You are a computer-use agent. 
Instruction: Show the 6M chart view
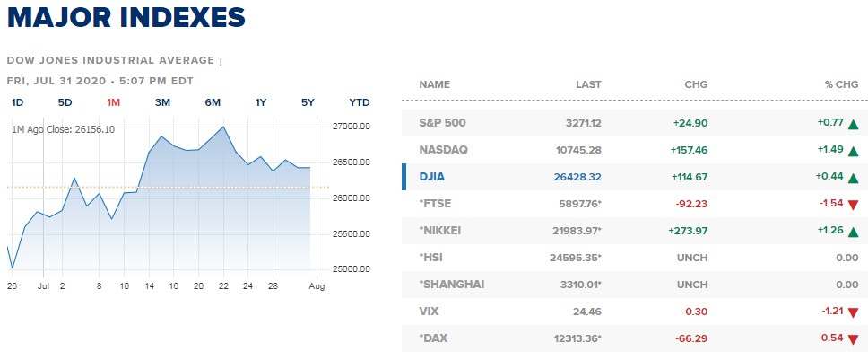click(213, 102)
